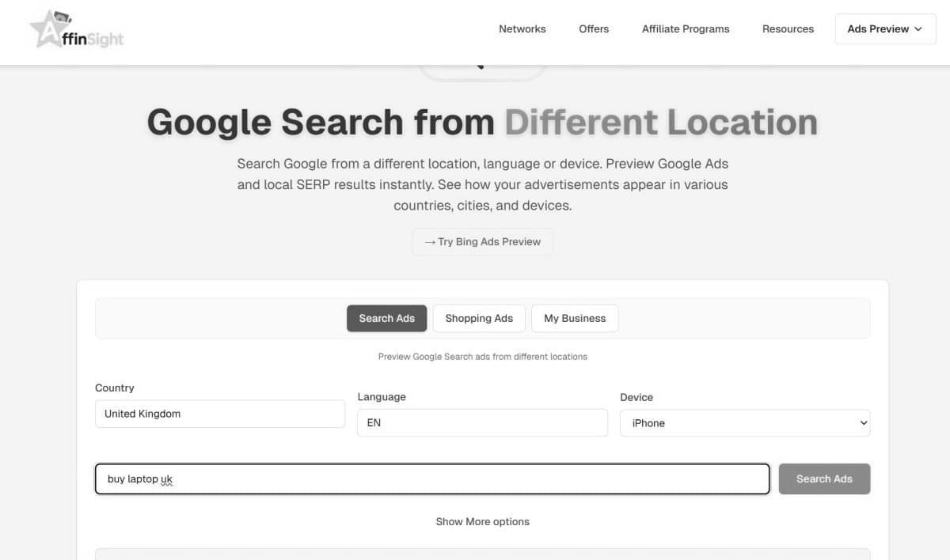Image resolution: width=950 pixels, height=560 pixels.
Task: Expand Show More options
Action: [482, 522]
